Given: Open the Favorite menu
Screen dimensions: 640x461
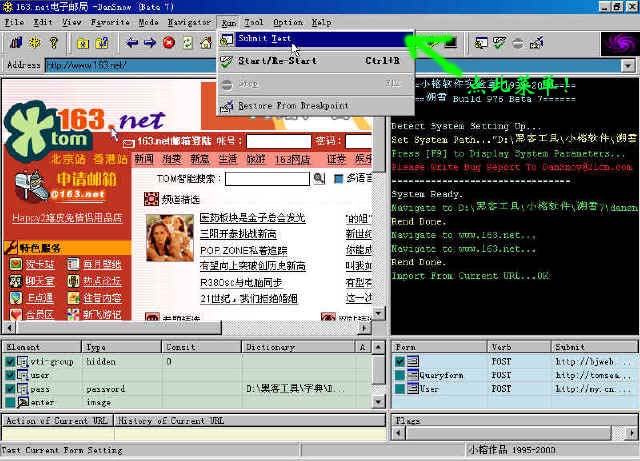Looking at the screenshot, I should (x=110, y=22).
